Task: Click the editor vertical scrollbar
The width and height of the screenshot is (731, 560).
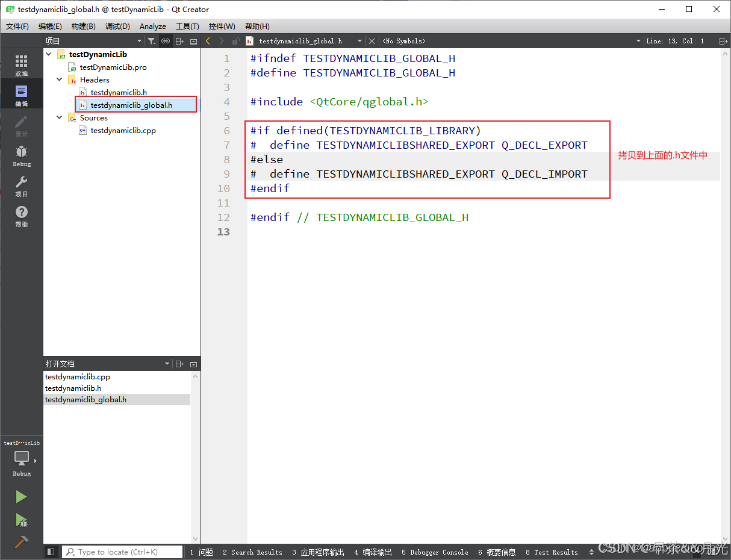Action: click(x=726, y=295)
